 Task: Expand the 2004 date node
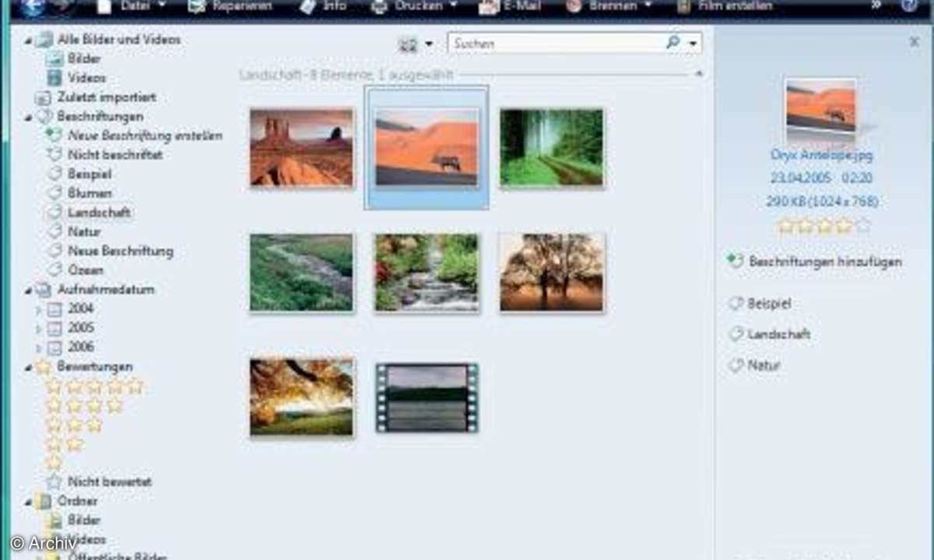tap(39, 309)
